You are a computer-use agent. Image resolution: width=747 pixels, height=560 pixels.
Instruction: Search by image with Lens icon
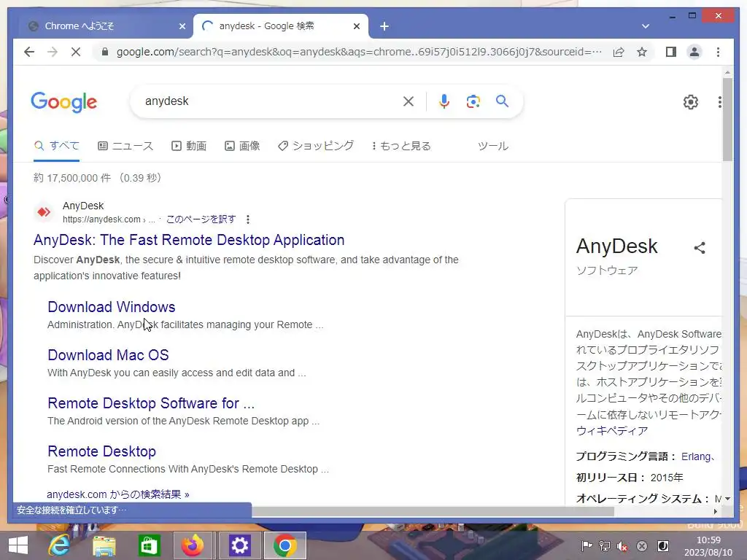tap(473, 101)
